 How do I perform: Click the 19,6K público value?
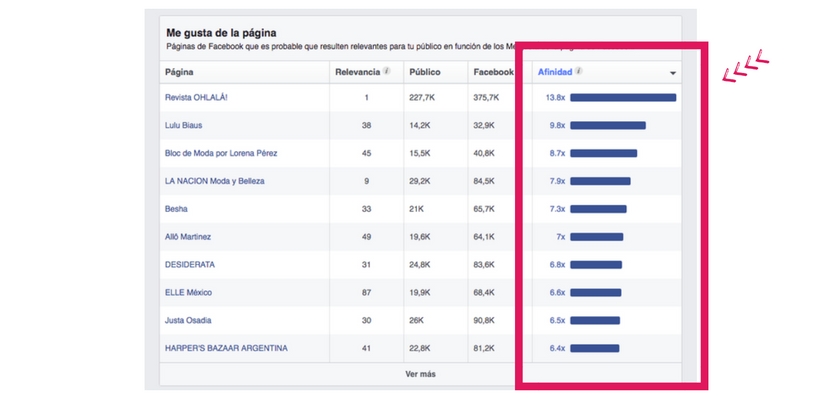(x=419, y=237)
